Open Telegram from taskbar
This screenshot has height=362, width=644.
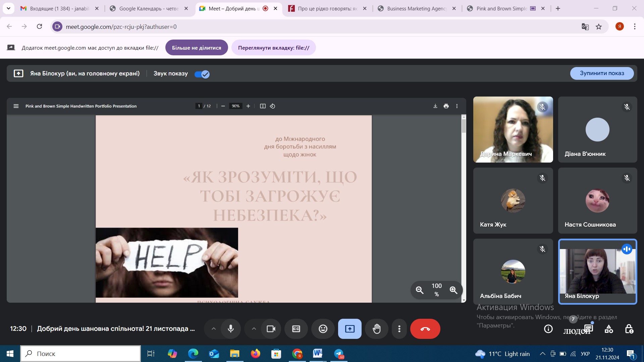pyautogui.click(x=339, y=354)
